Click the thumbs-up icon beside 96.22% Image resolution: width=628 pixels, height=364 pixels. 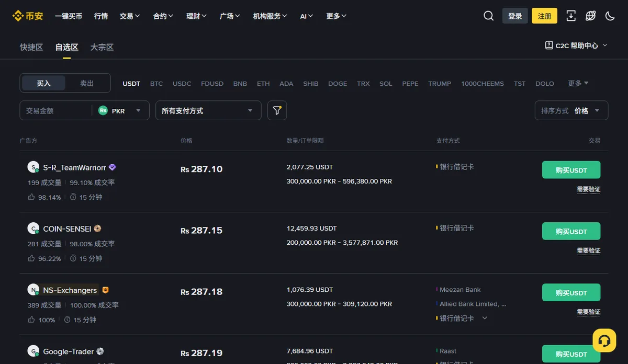tap(31, 258)
